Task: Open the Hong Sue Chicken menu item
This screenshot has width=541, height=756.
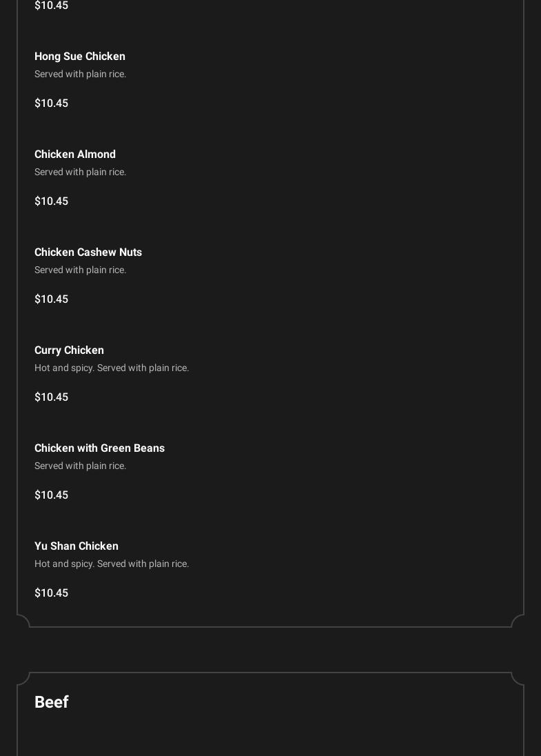Action: pyautogui.click(x=80, y=57)
